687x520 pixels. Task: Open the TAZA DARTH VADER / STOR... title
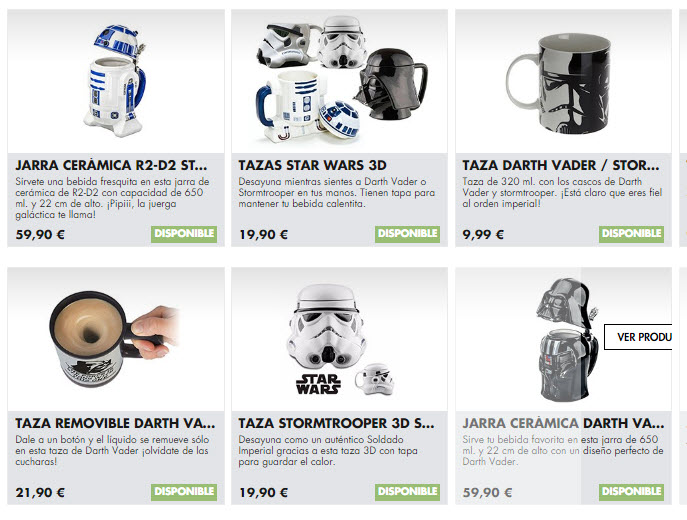(561, 165)
